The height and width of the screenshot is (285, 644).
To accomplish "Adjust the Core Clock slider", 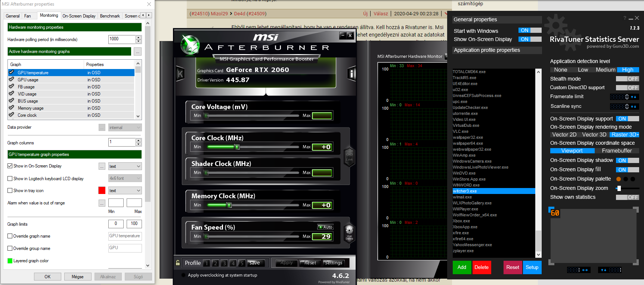I will point(237,147).
